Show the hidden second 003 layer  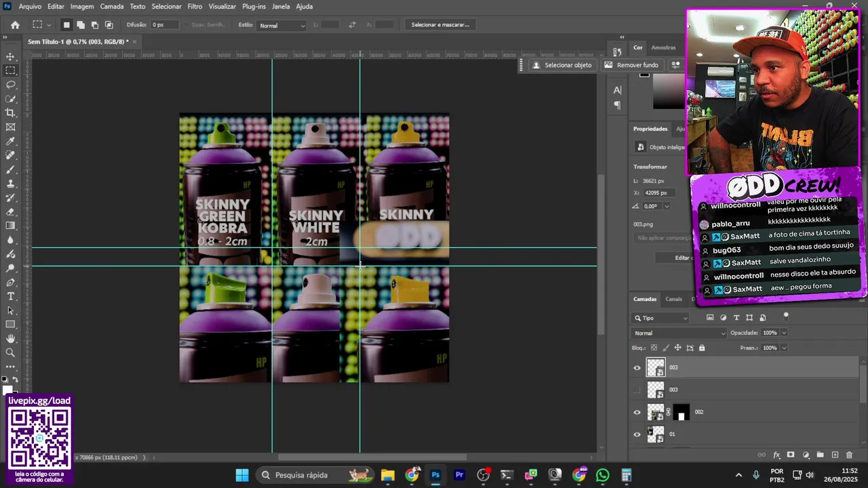click(x=637, y=390)
